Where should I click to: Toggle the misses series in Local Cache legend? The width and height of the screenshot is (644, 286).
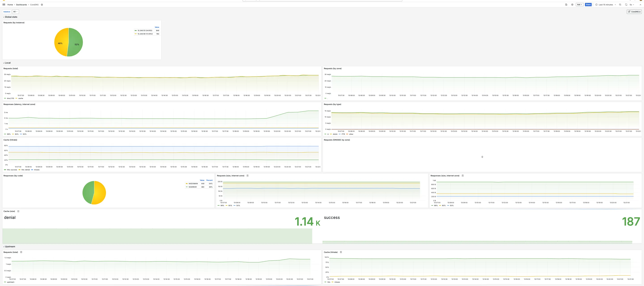tap(35, 170)
